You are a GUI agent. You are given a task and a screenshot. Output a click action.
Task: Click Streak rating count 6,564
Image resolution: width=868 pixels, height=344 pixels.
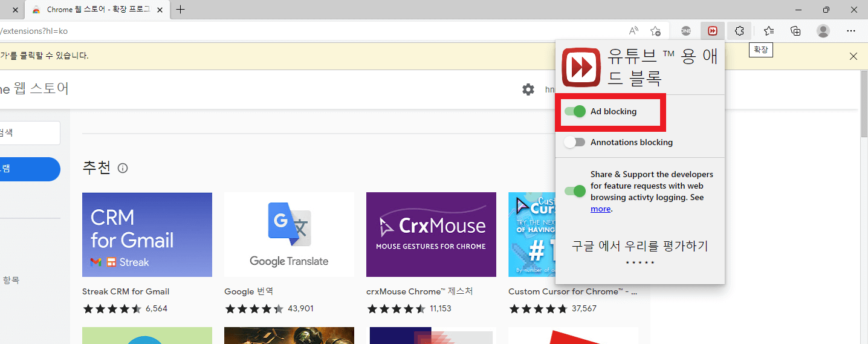click(157, 308)
